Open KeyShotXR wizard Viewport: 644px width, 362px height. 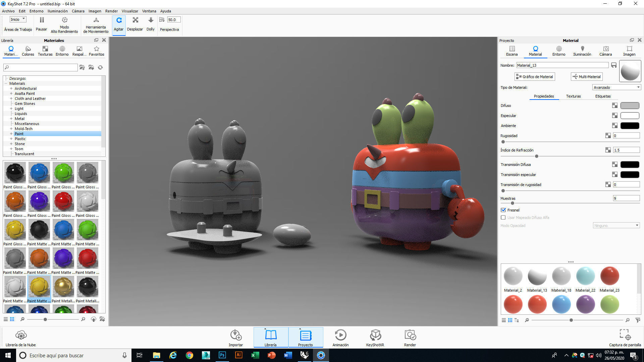pos(375,338)
